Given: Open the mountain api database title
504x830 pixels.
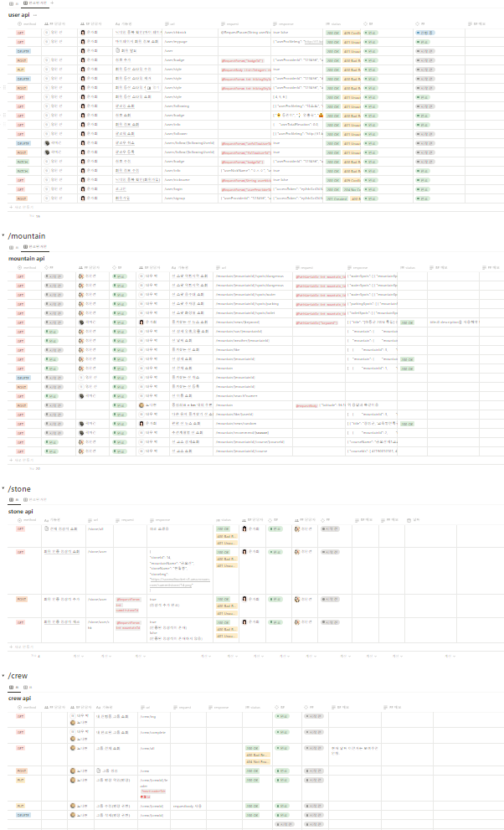Looking at the screenshot, I should [x=26, y=259].
